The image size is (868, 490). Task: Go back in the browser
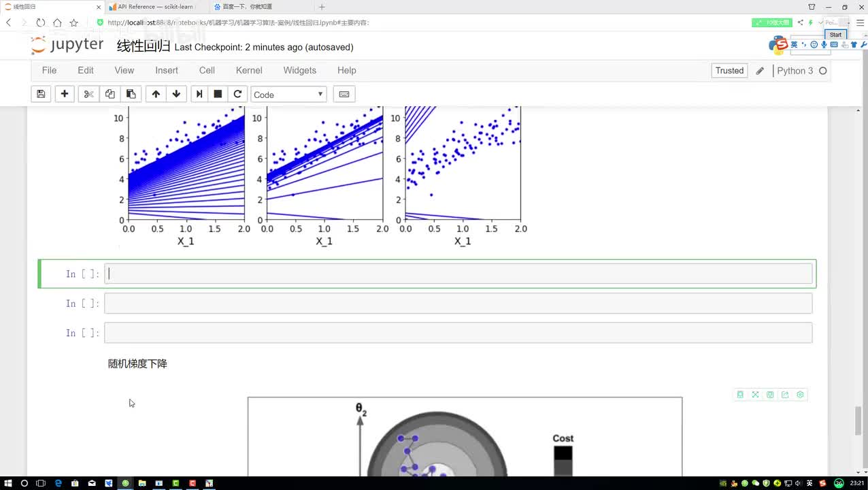click(x=9, y=22)
